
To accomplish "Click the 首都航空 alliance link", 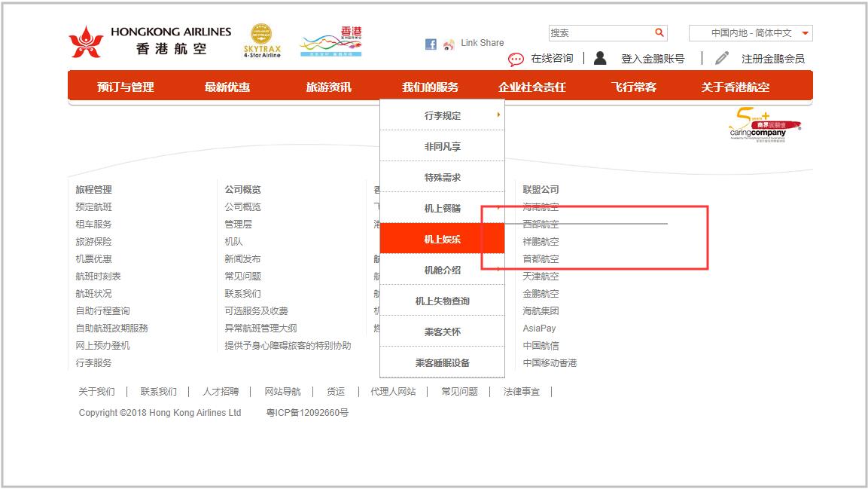I will 541,258.
